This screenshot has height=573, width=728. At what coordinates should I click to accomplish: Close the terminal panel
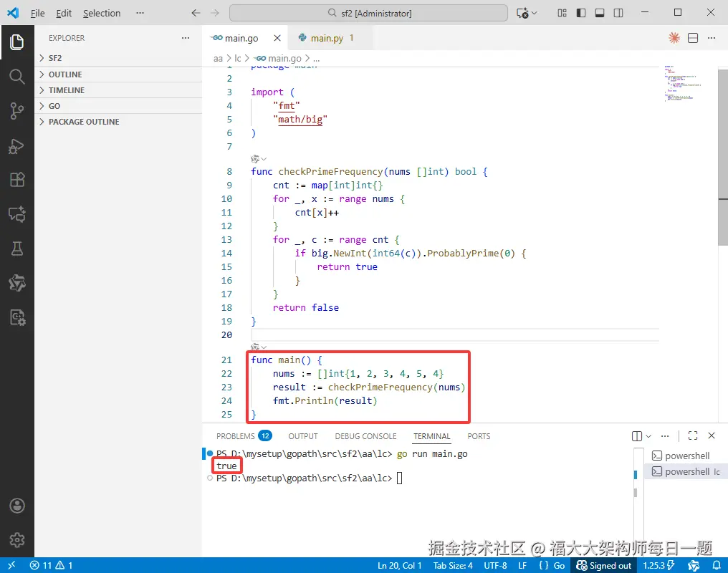click(x=712, y=435)
